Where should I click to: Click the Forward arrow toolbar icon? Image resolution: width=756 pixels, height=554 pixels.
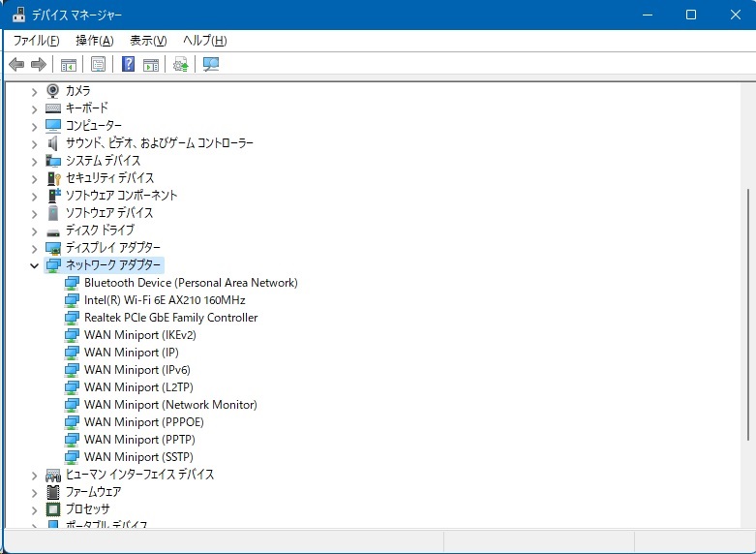(38, 64)
